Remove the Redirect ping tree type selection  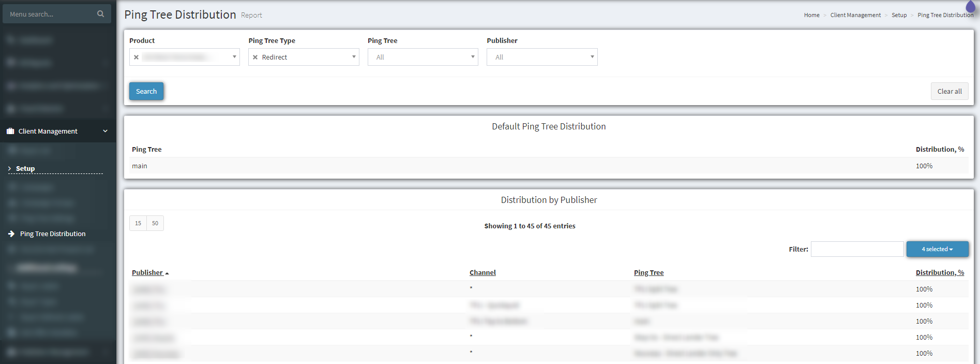tap(255, 57)
